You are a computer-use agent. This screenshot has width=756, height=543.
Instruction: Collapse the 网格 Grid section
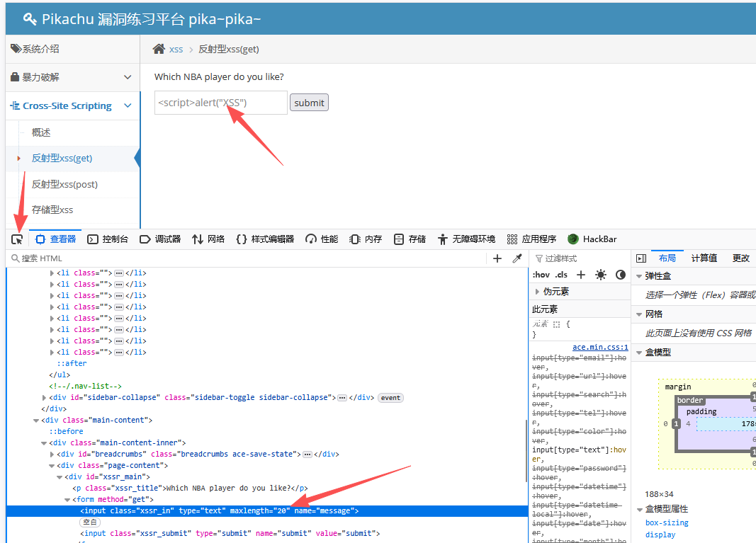point(639,314)
